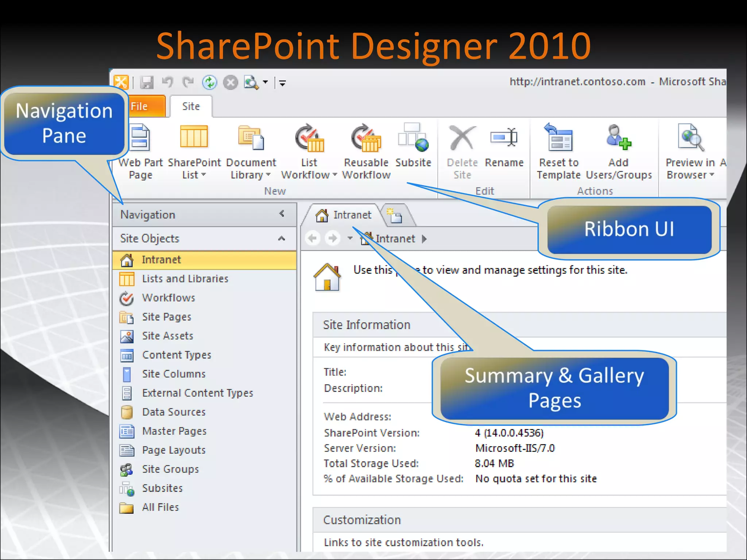Click the gray Stop icon
Viewport: 747px width, 560px height.
click(231, 83)
